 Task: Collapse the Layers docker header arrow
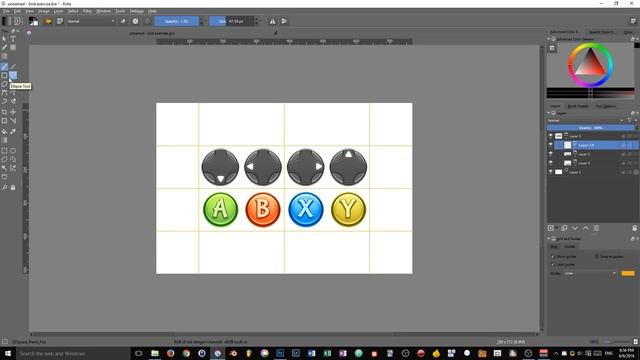tap(549, 113)
